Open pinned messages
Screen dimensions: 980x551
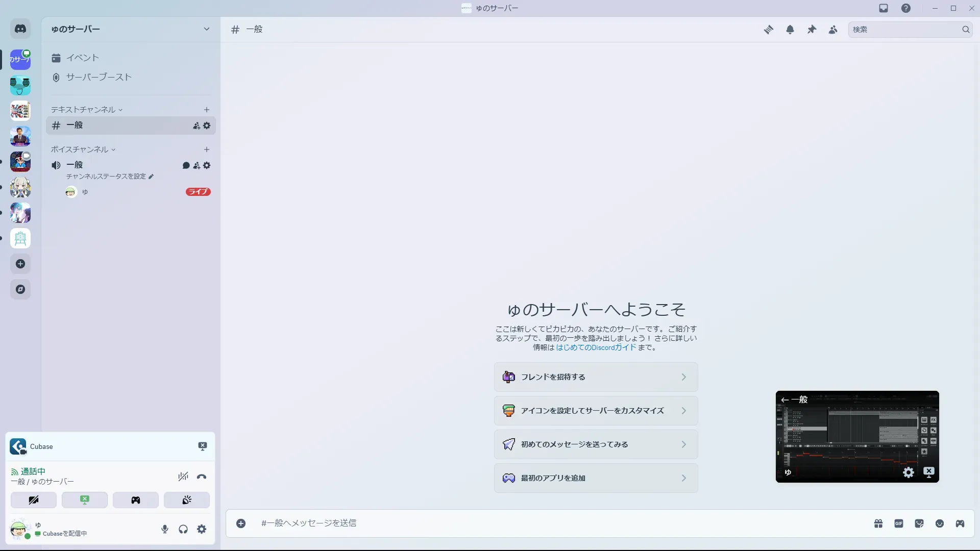tap(812, 30)
